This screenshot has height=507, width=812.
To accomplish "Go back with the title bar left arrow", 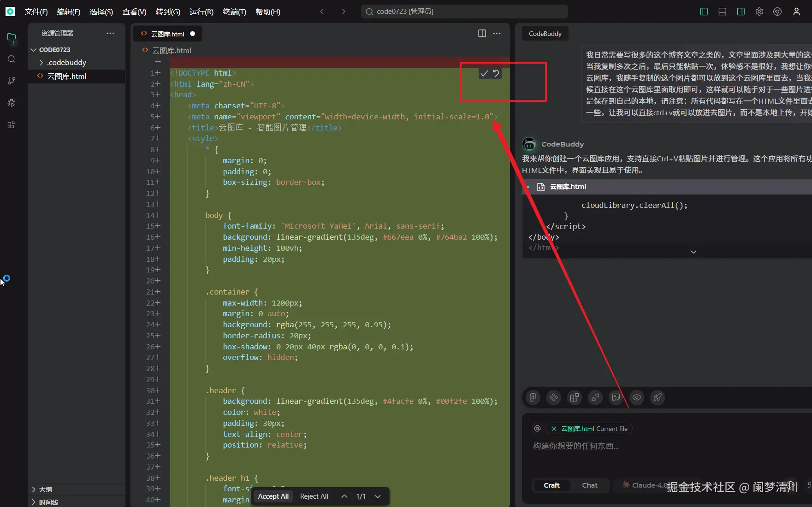I will coord(322,12).
